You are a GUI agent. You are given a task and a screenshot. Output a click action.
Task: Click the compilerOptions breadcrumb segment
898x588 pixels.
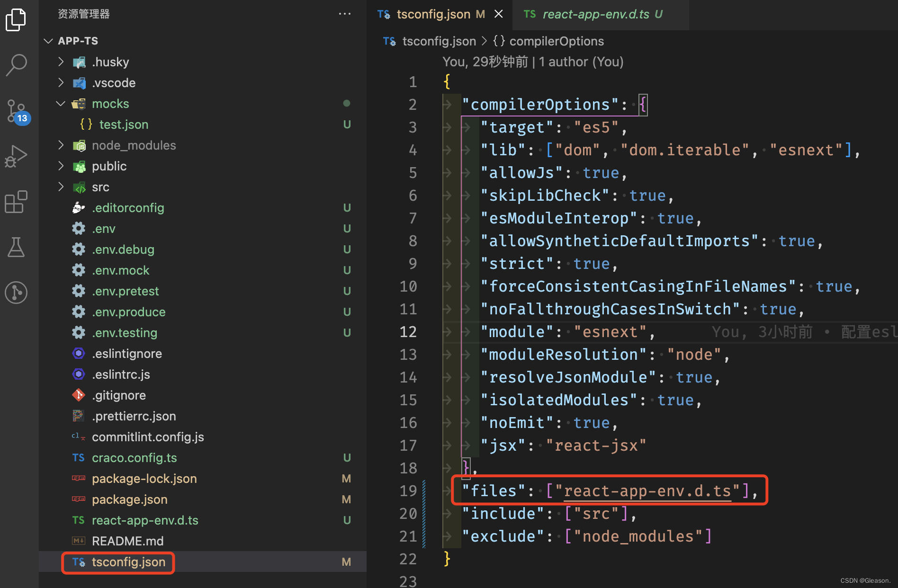point(557,41)
